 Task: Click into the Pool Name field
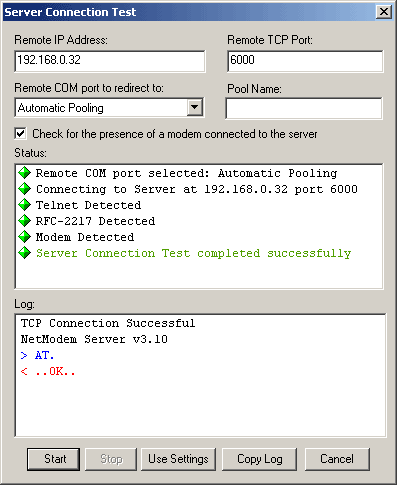(x=304, y=108)
